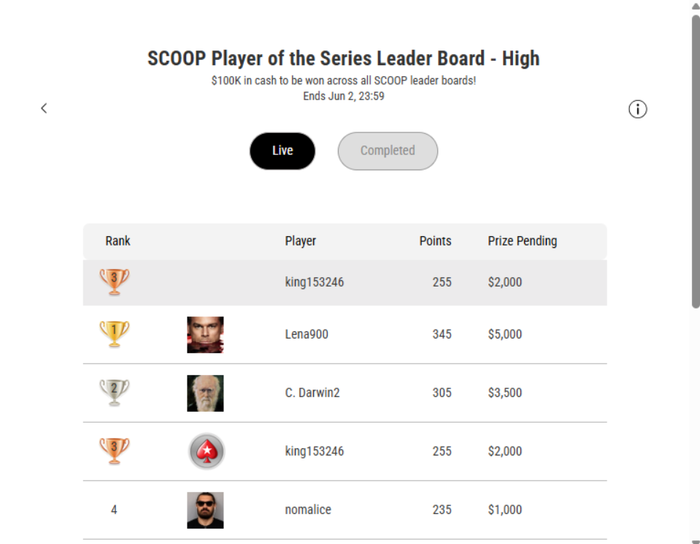
Task: Open nomalice's sunglasses avatar picture
Action: point(205,510)
